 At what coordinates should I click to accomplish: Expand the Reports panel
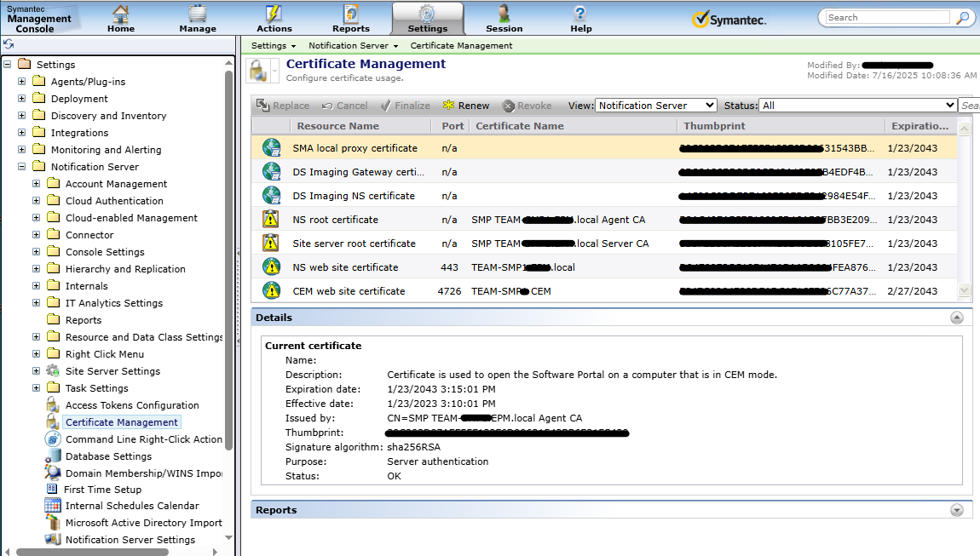956,510
